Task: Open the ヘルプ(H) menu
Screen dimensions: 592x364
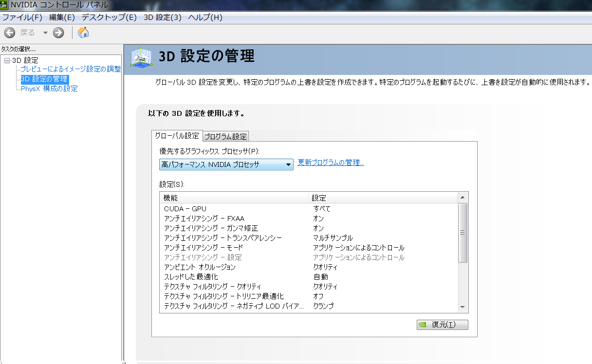Action: pos(205,17)
